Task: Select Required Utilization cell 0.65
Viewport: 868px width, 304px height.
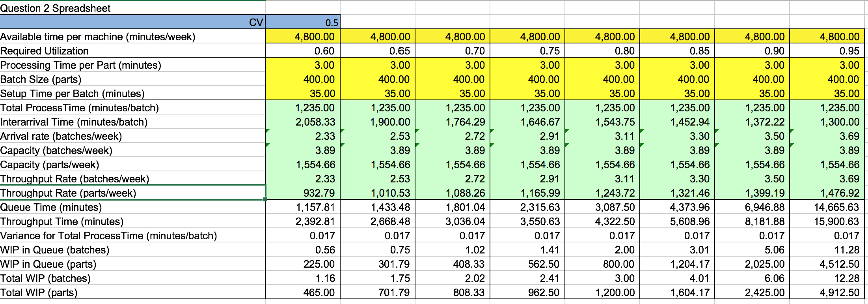Action: [378, 51]
